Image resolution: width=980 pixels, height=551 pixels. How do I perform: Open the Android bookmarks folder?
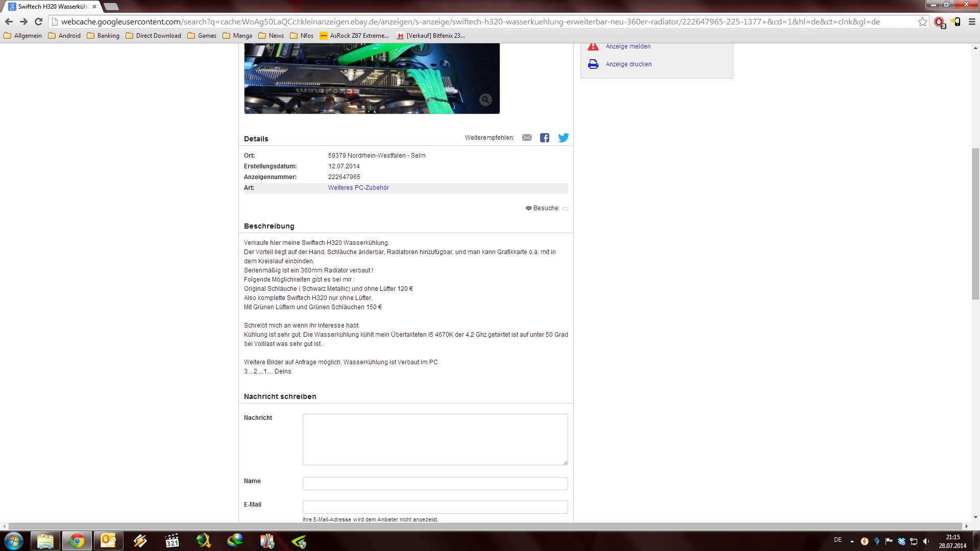coord(64,36)
